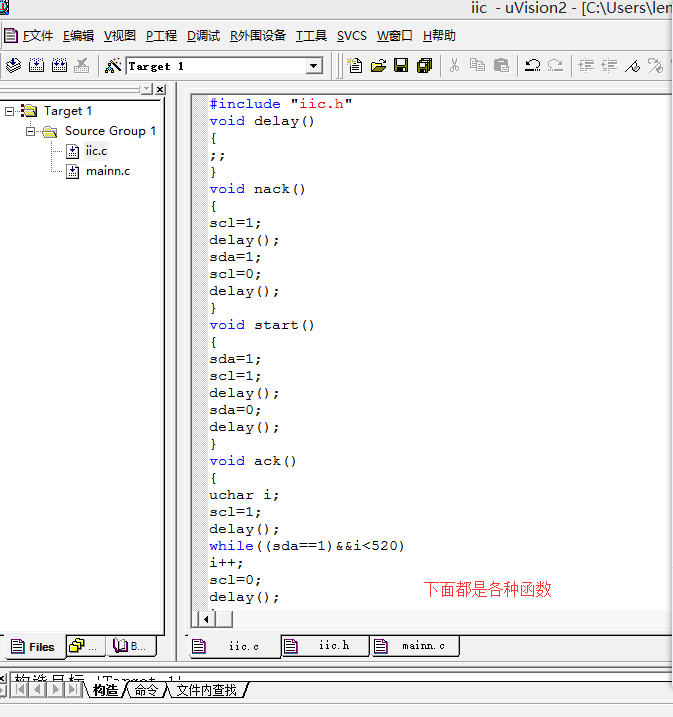Open the W窗口 menu
This screenshot has height=717, width=673.
[x=395, y=36]
